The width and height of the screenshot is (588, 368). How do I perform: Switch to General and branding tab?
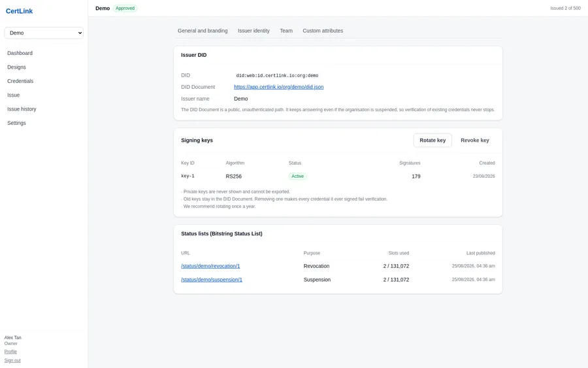pos(203,31)
